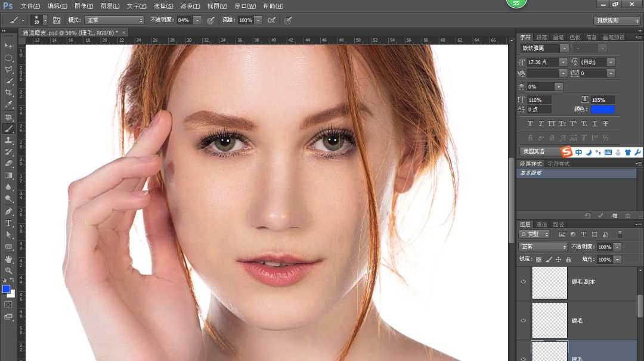Hide the 睫毛 副本 layer
The height and width of the screenshot is (361, 644).
pos(524,281)
